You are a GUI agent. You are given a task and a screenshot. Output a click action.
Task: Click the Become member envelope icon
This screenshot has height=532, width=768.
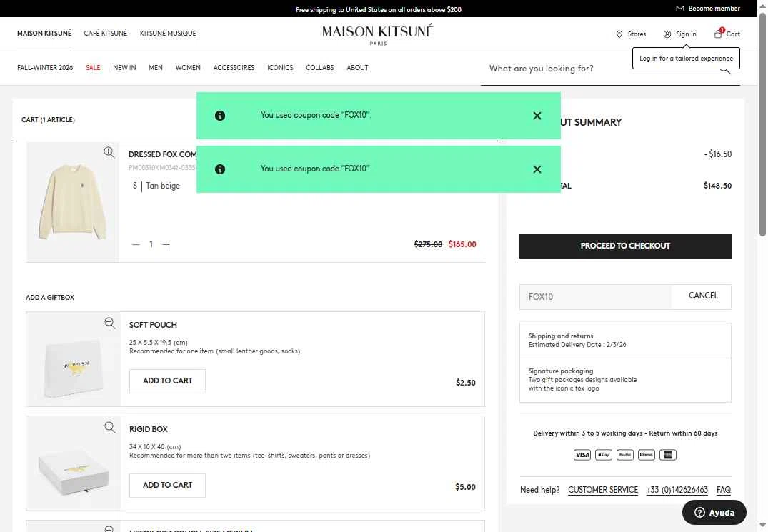(x=680, y=9)
